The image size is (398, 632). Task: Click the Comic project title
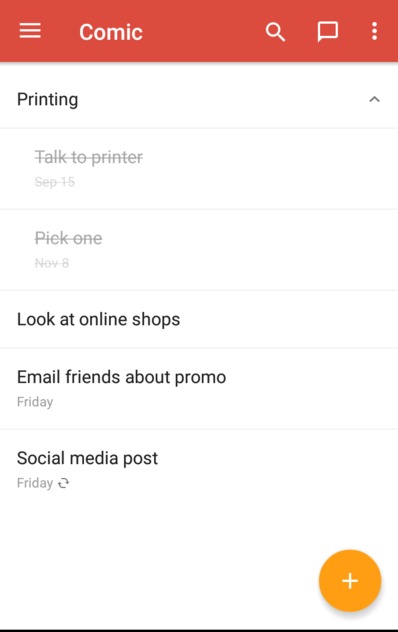click(111, 32)
